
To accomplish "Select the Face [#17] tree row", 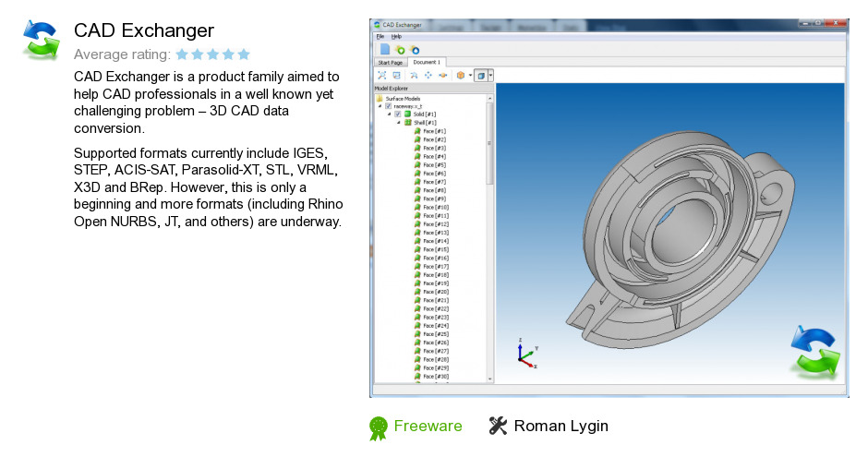I will coord(431,266).
